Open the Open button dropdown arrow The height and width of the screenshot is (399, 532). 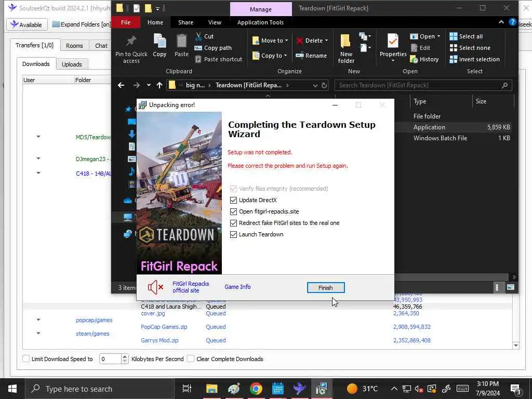tap(438, 36)
